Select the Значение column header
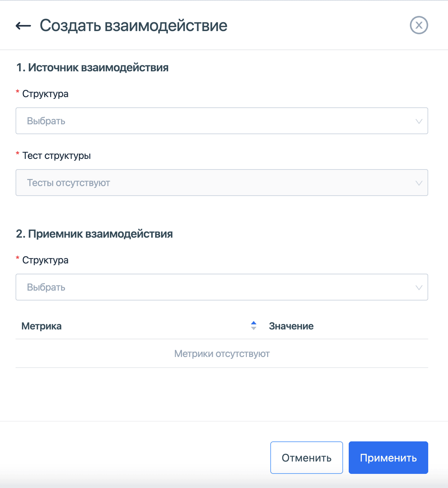This screenshot has width=448, height=488. (291, 326)
